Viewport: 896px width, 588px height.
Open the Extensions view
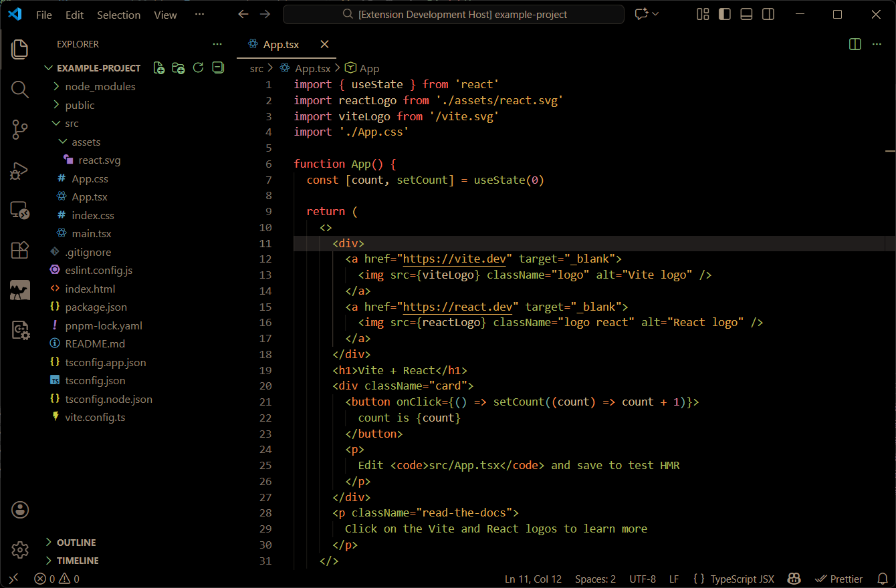pyautogui.click(x=20, y=250)
